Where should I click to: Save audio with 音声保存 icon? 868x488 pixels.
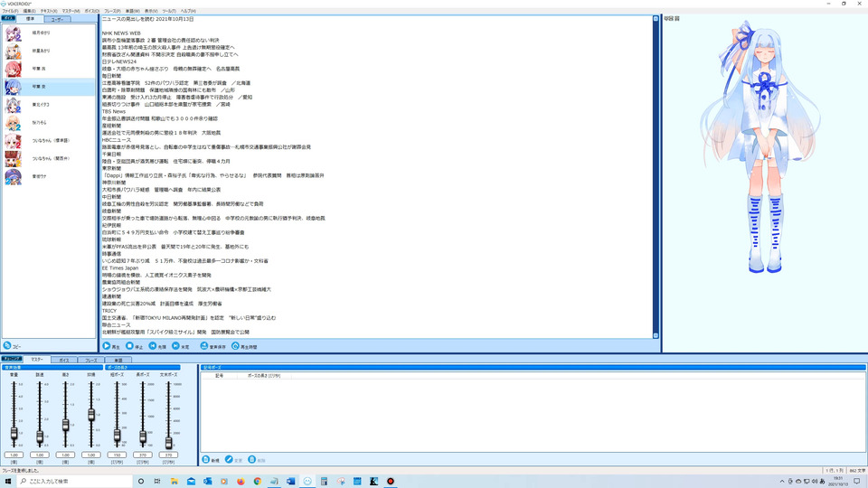coord(204,346)
